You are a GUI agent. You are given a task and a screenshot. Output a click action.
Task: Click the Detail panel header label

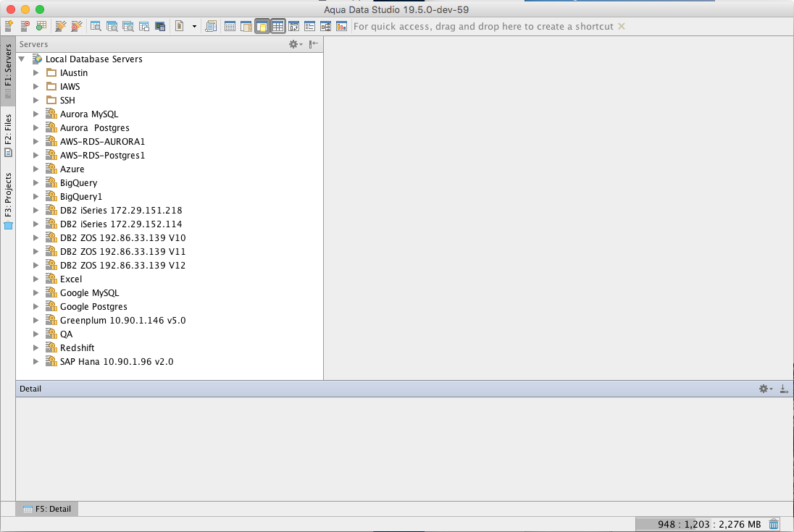pyautogui.click(x=30, y=389)
